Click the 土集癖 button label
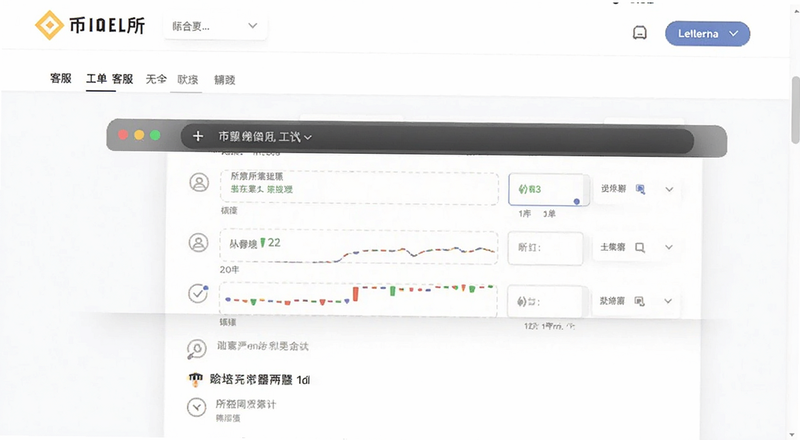The height and width of the screenshot is (440, 800). [x=613, y=247]
